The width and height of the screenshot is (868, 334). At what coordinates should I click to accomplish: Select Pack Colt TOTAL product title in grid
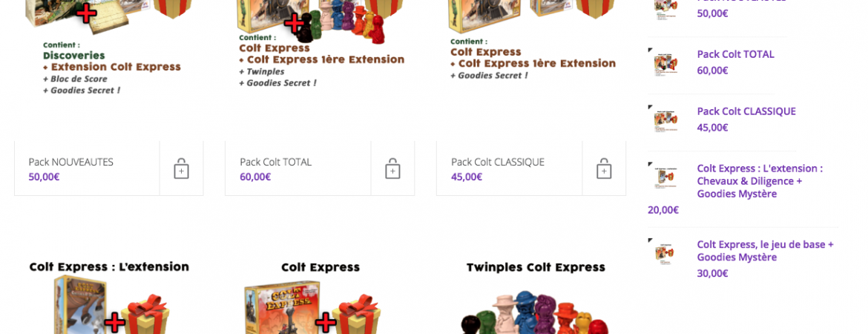pos(276,163)
